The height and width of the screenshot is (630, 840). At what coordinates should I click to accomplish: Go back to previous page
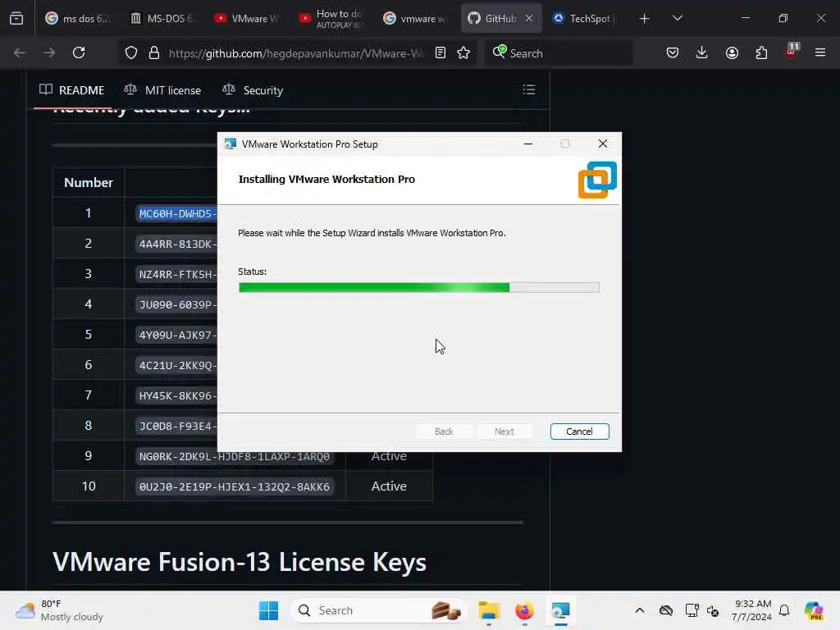[20, 52]
